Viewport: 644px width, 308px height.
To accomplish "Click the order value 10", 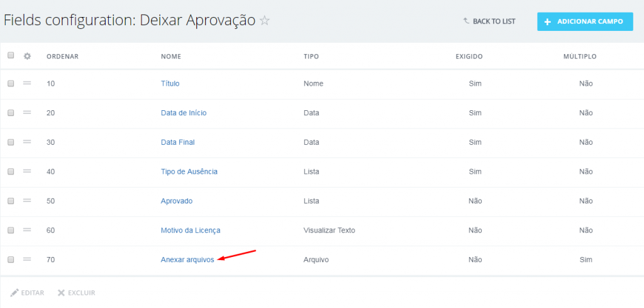I will (51, 84).
